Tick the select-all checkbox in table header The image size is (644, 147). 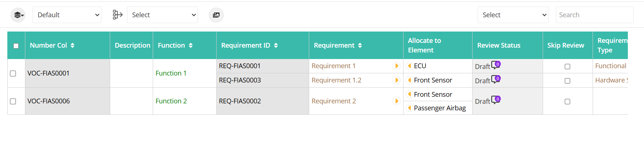pos(16,46)
